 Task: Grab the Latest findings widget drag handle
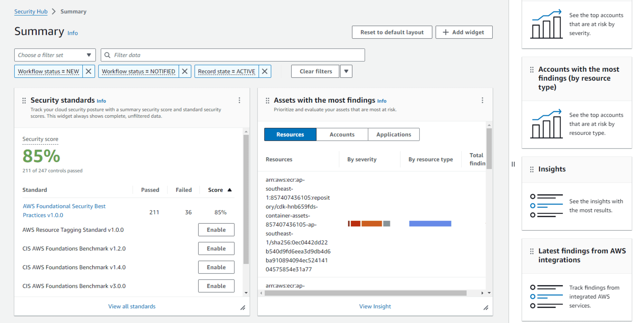click(x=532, y=251)
